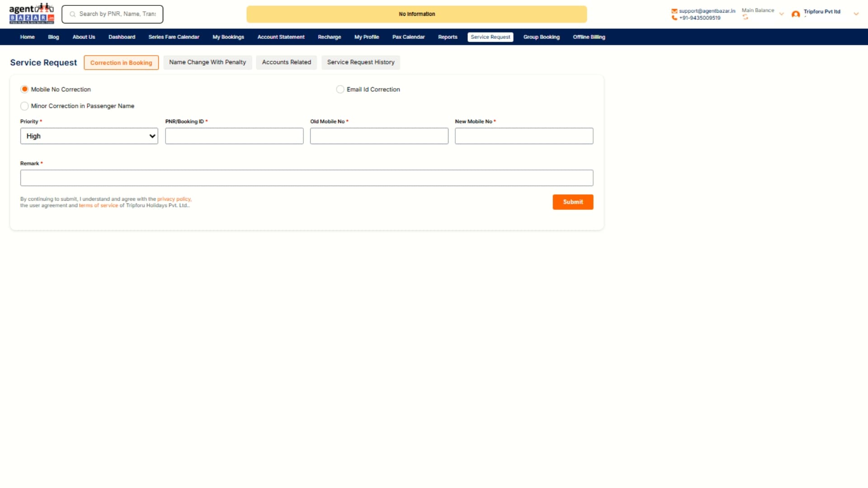Focus the New Mobile No field
Screen dimensions: 868x488
click(524, 136)
